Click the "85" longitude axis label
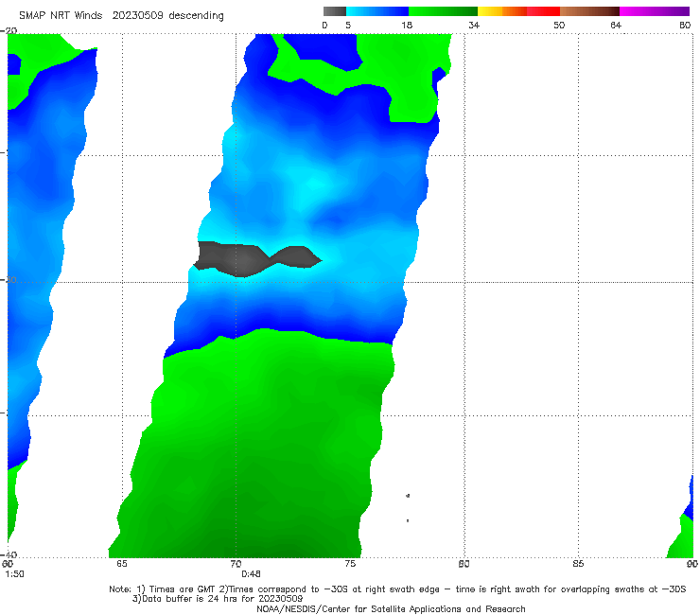700x615 pixels. (578, 564)
